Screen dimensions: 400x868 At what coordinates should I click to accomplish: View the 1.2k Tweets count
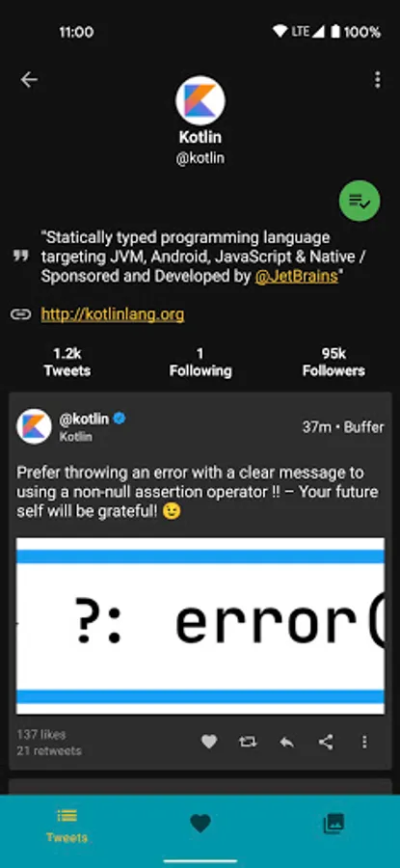[67, 362]
